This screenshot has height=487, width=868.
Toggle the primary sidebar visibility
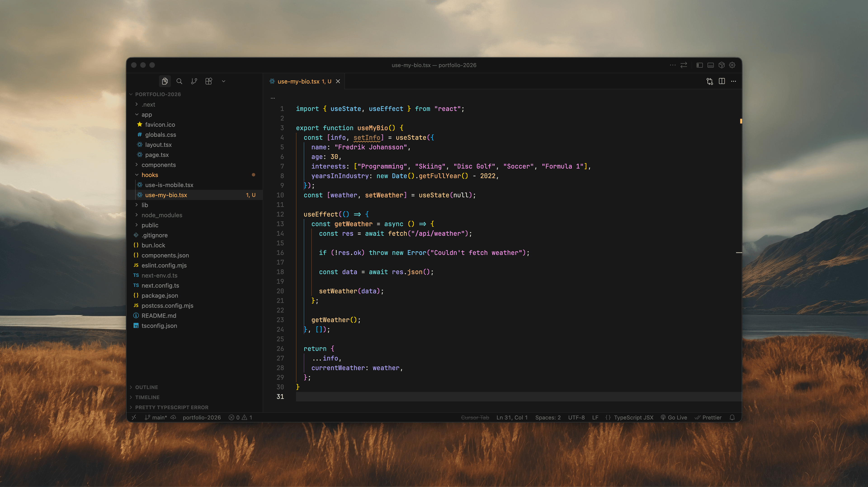(x=699, y=65)
